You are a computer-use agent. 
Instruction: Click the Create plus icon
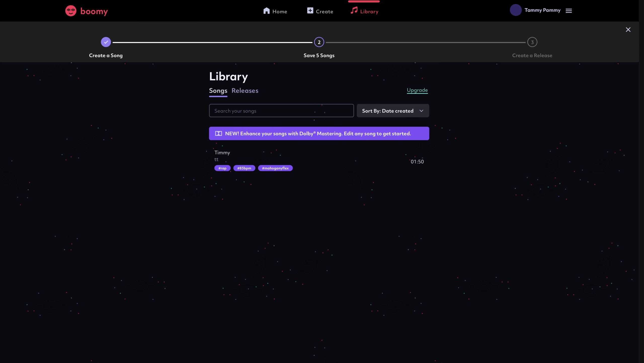(x=310, y=11)
